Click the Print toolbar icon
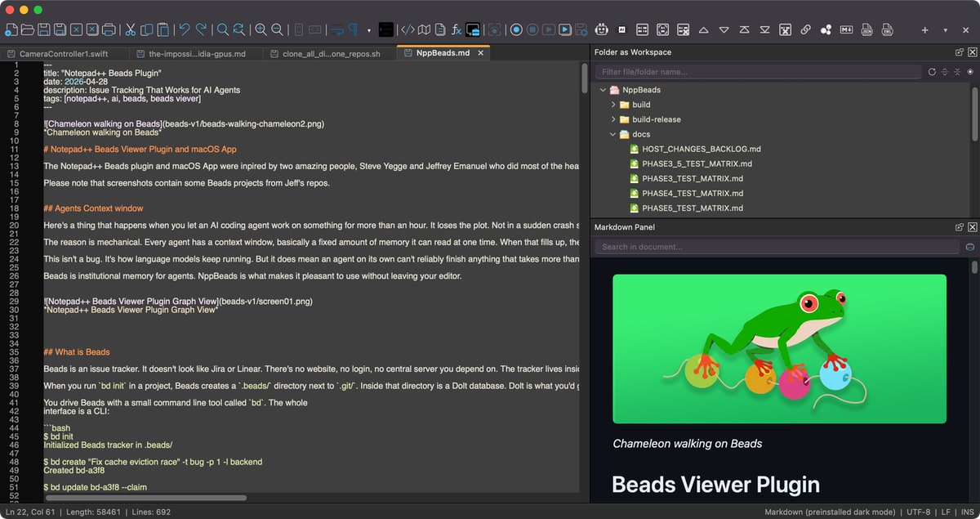The image size is (980, 519). (109, 30)
